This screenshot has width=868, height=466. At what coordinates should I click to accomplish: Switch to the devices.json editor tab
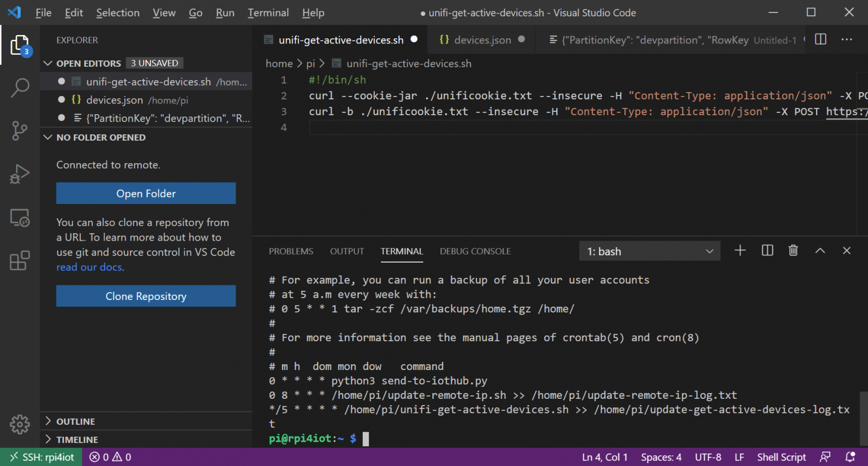point(481,40)
